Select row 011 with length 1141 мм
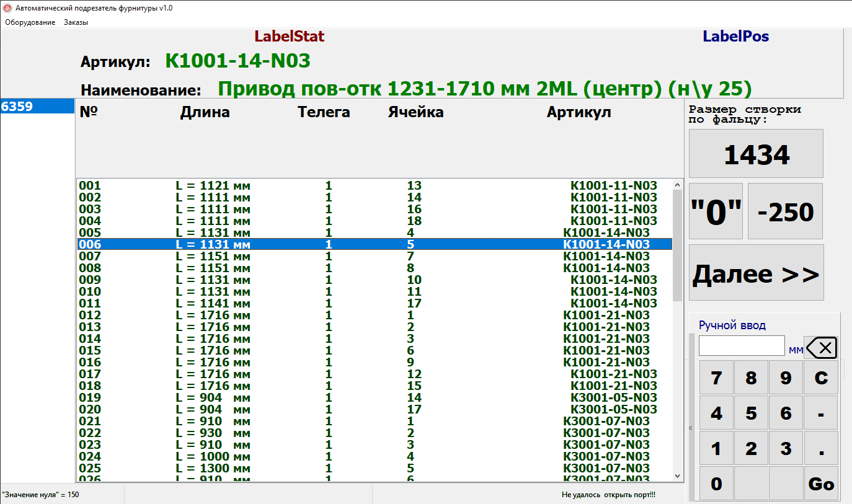Viewport: 852px width, 504px height. [x=375, y=303]
